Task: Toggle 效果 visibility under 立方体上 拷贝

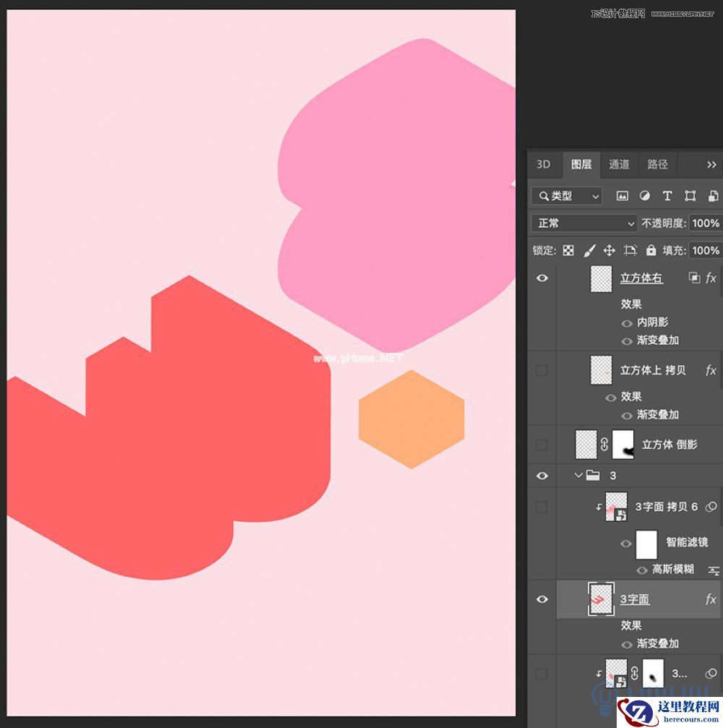Action: tap(611, 398)
